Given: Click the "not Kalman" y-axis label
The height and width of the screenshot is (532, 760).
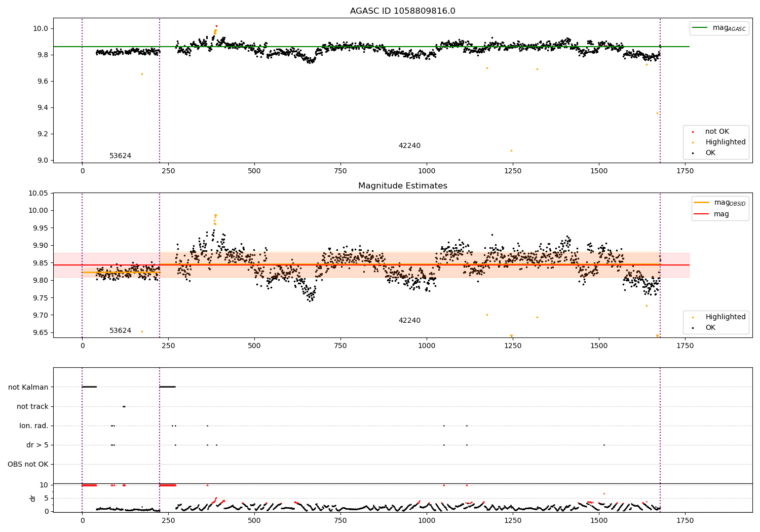Looking at the screenshot, I should pyautogui.click(x=28, y=387).
